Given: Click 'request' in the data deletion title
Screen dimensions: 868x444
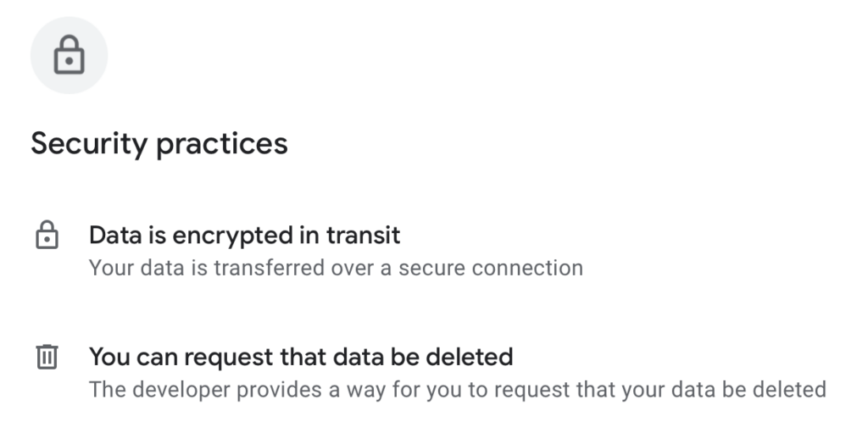Looking at the screenshot, I should 226,357.
